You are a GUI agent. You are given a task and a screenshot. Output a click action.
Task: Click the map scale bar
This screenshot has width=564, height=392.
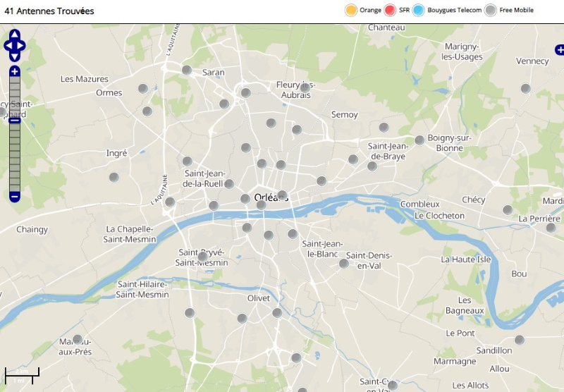point(22,376)
